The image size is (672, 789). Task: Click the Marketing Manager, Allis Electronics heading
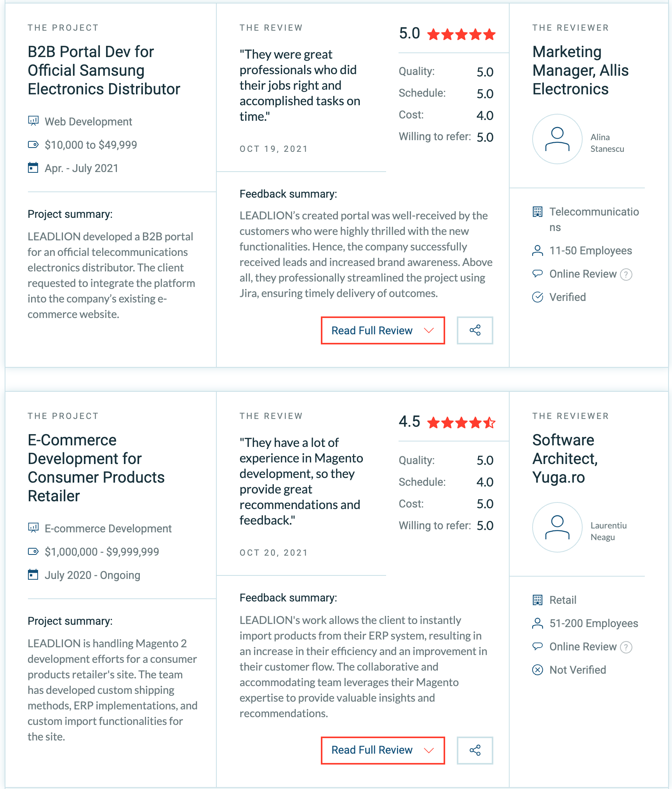click(x=580, y=70)
